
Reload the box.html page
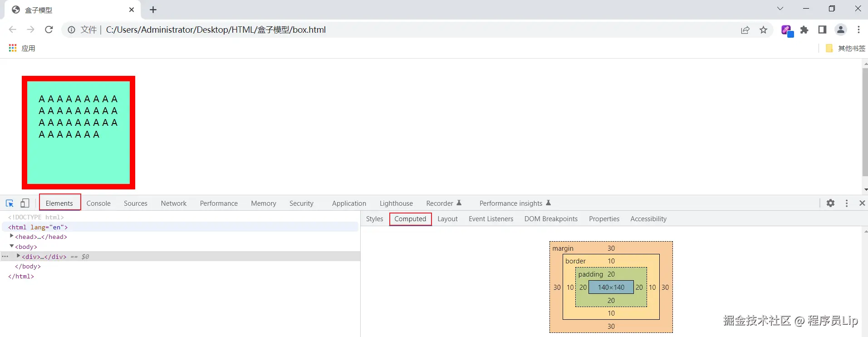coord(49,30)
